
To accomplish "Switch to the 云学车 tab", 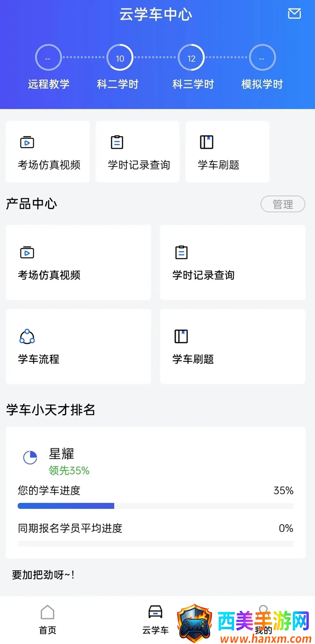I will coord(155,620).
